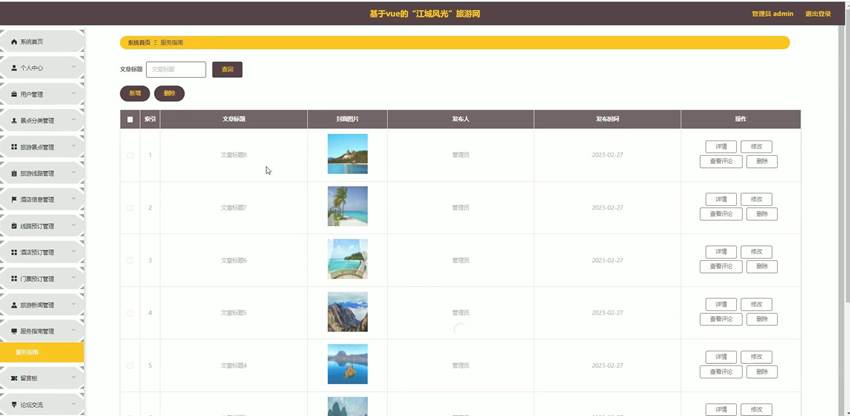
Task: Click the checklist icon beside 线路预订管理
Action: click(14, 226)
